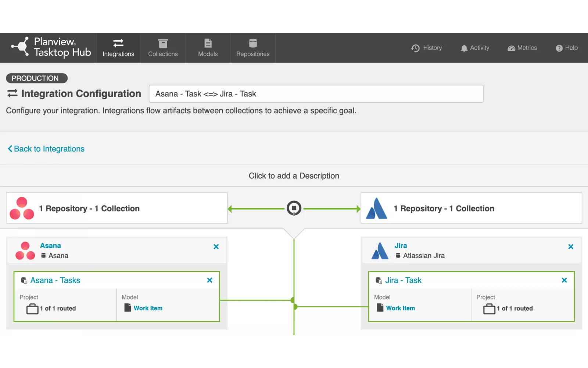
Task: Open the Metrics dashboard
Action: click(x=522, y=48)
